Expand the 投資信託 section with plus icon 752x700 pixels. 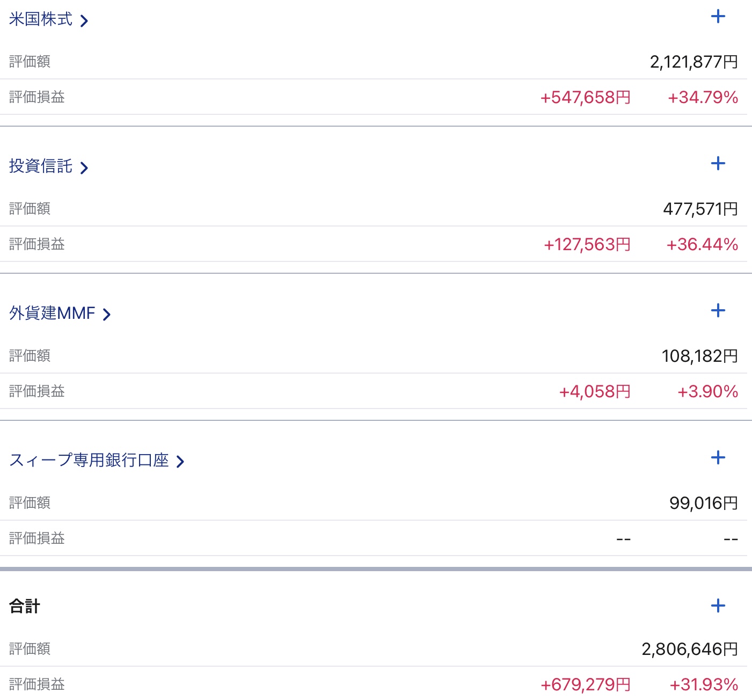pos(718,164)
